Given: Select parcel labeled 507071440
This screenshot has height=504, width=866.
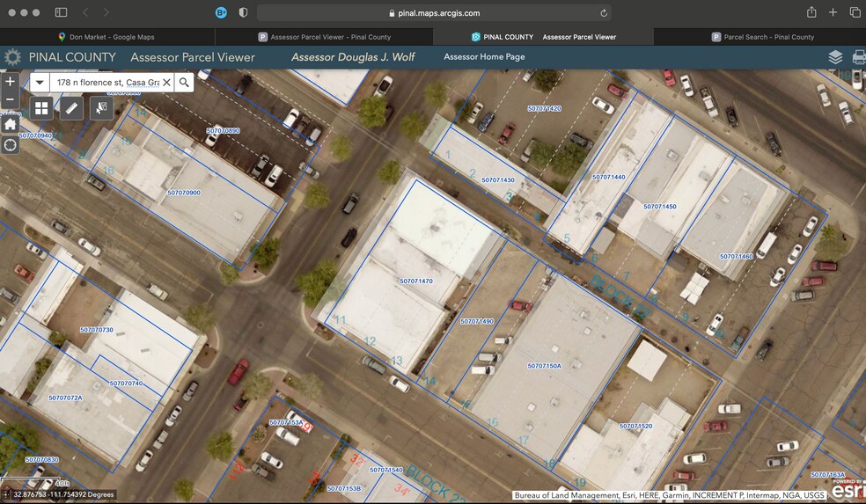Looking at the screenshot, I should point(609,177).
